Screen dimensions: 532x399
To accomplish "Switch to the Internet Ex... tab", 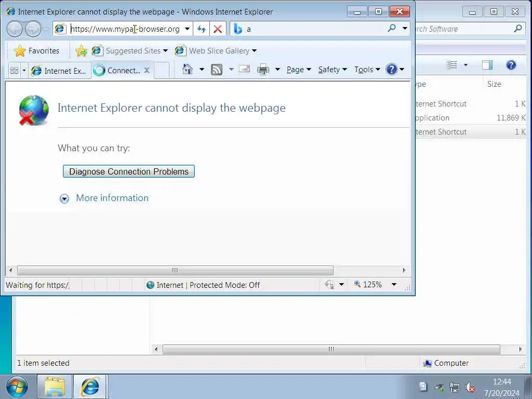I will coord(60,71).
